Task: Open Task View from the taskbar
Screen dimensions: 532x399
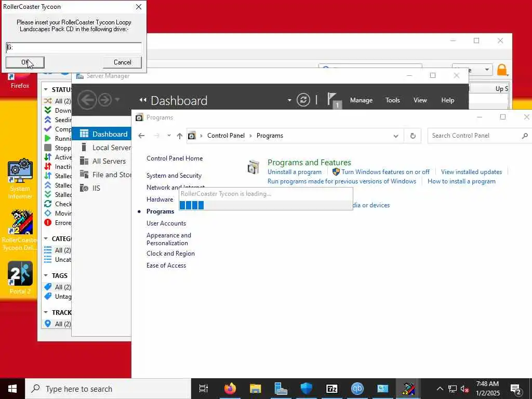Action: coord(204,389)
